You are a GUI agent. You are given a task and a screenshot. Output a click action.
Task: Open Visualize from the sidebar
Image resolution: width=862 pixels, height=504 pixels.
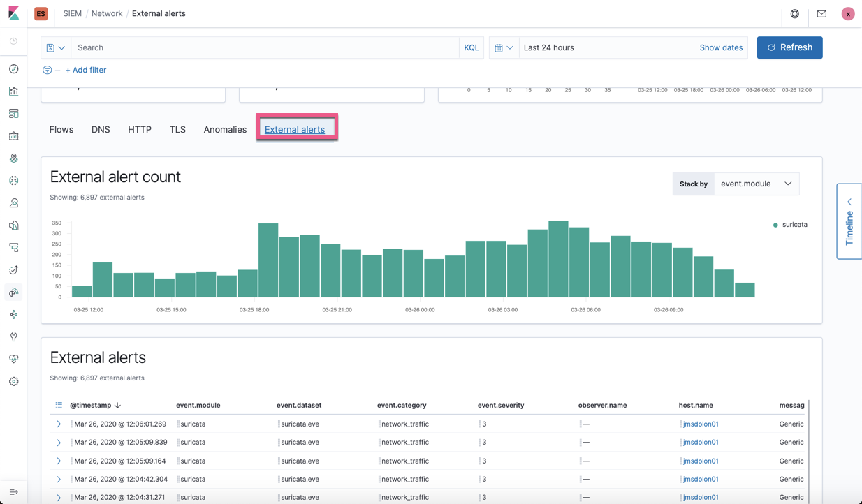(13, 91)
